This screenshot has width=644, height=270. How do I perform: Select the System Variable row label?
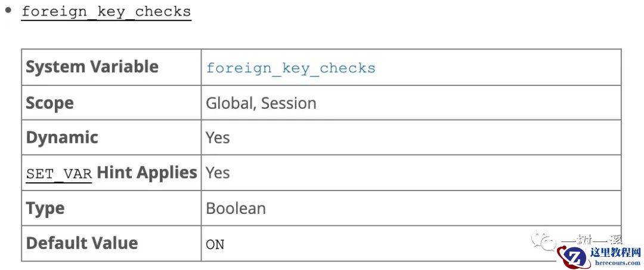tap(92, 67)
